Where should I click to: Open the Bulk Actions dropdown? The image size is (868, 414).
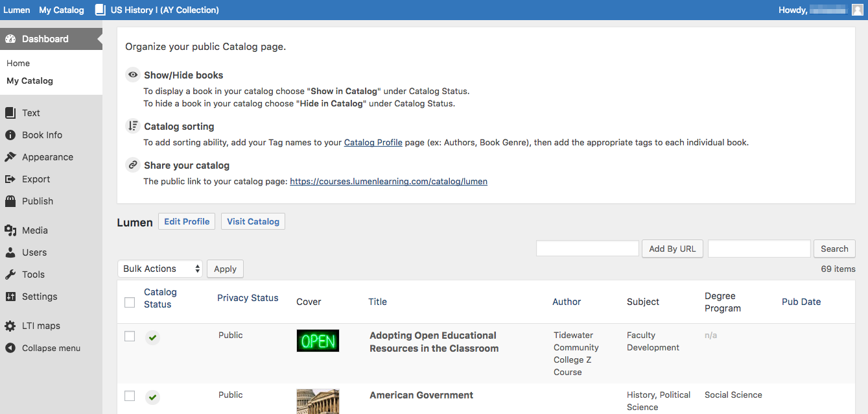click(160, 269)
